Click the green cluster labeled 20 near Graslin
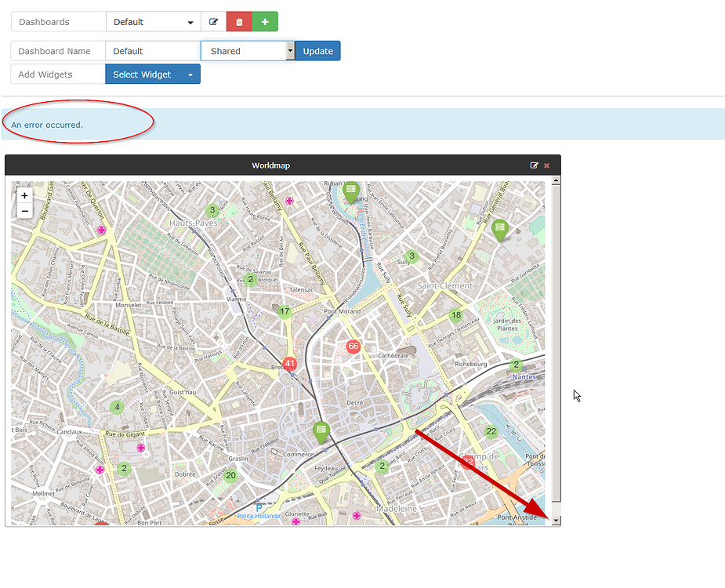This screenshot has width=725, height=588. (230, 475)
